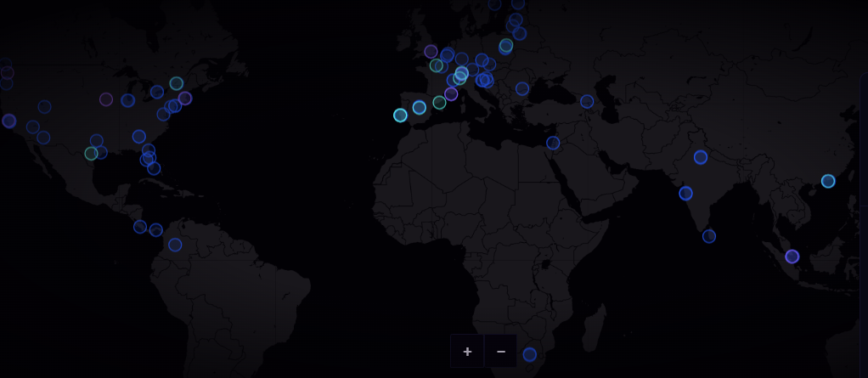
Task: Click the teal marker in eastern Canada
Action: pyautogui.click(x=176, y=83)
